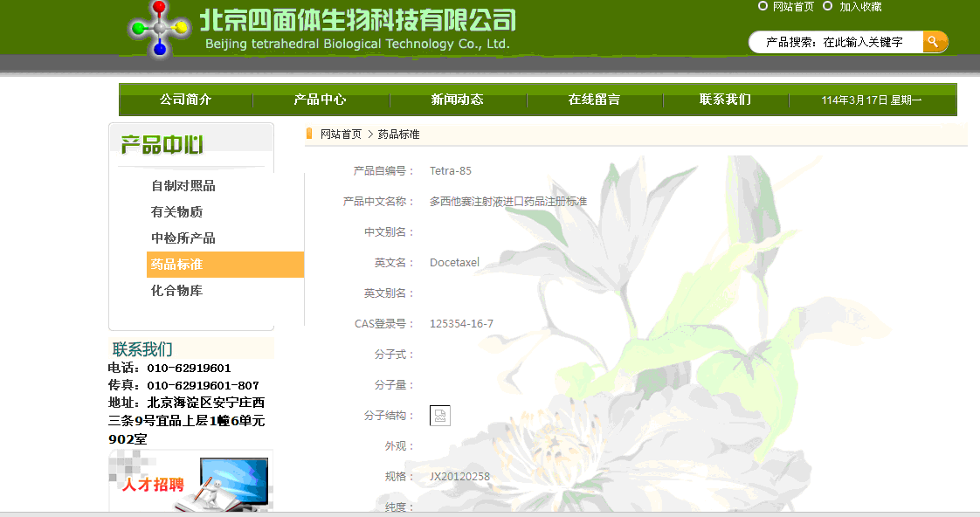Click the molecule logo icon in header
Image resolution: width=980 pixels, height=517 pixels.
(159, 28)
